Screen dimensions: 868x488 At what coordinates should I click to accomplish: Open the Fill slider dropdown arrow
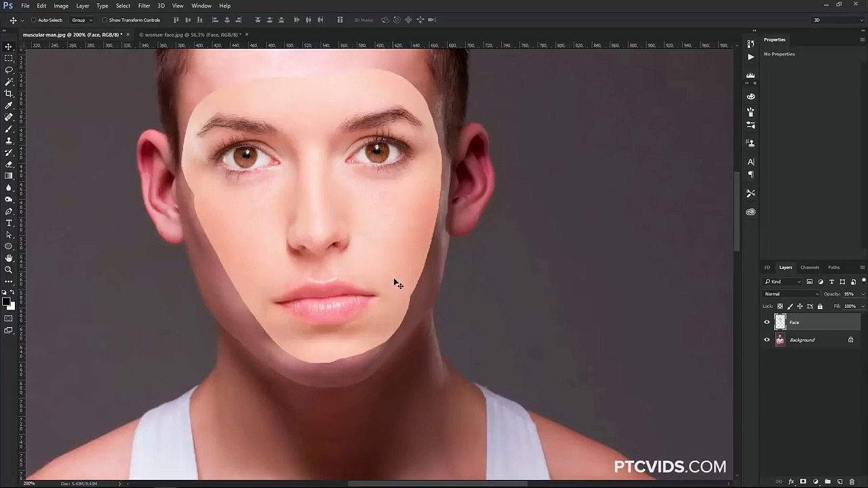[x=863, y=306]
